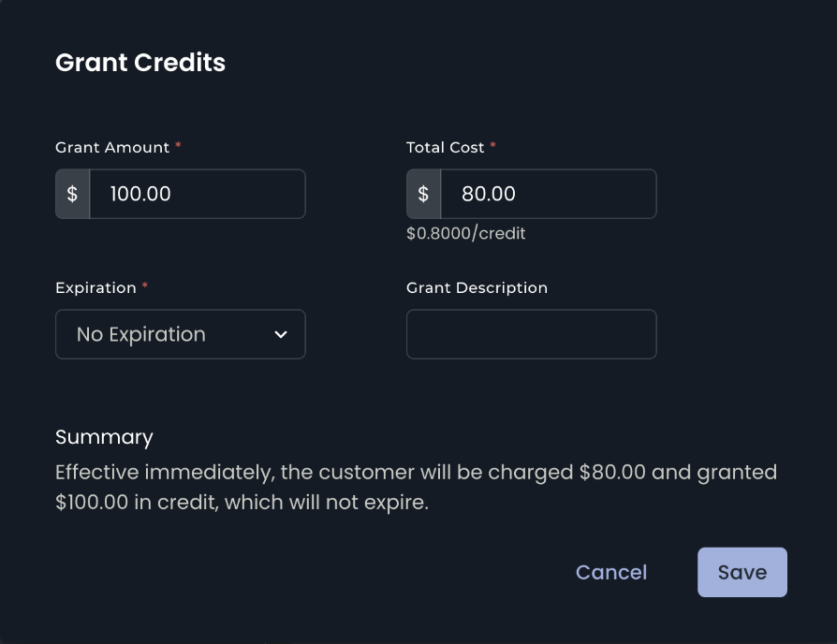Click the dollar sign prefix in Total Cost
The image size is (837, 644).
coord(423,194)
